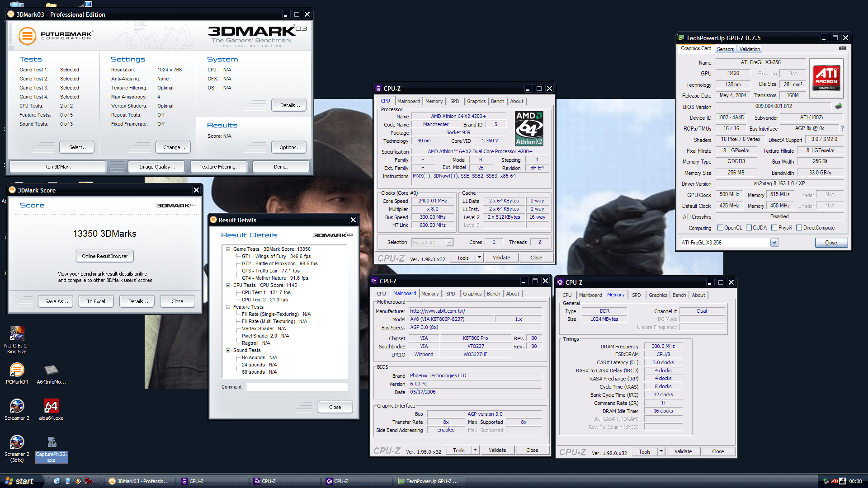The width and height of the screenshot is (868, 488).
Task: Select the A64InfoMo desktop icon
Action: [51, 375]
